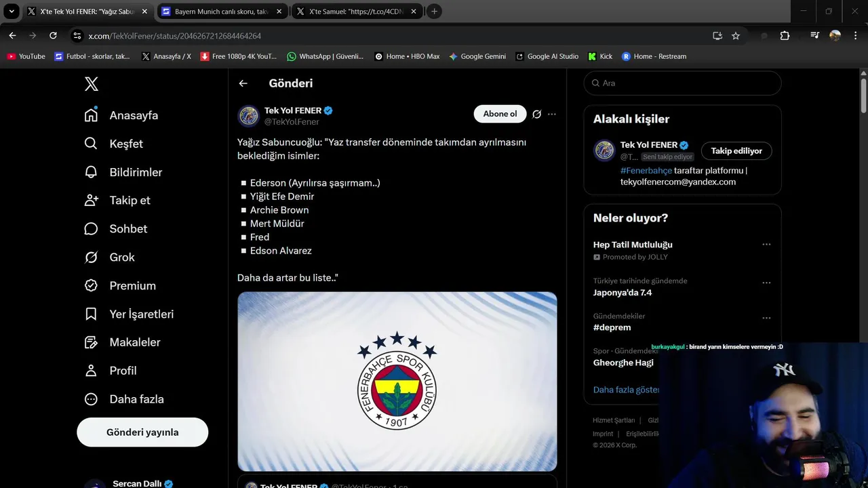Open the #deprem trend
Screen dimensions: 868x488
(612, 327)
